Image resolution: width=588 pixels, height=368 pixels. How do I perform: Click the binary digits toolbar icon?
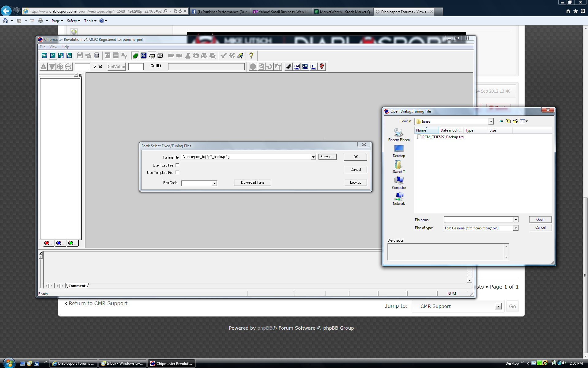click(x=160, y=56)
